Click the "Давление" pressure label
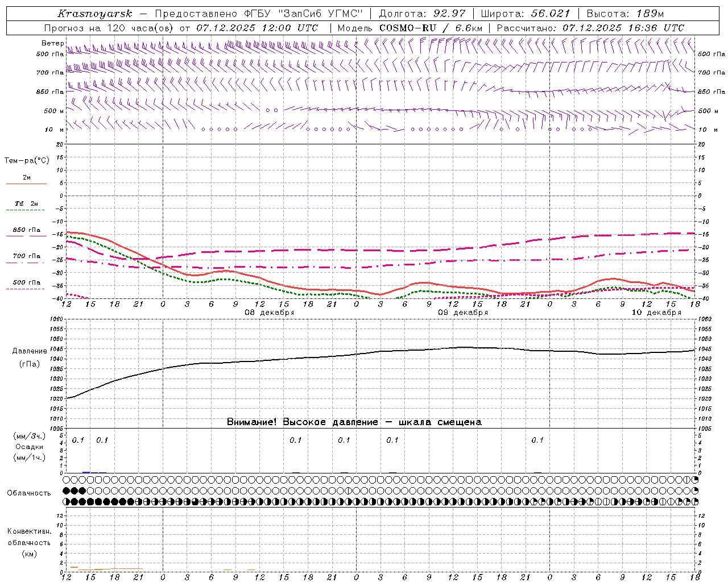 click(30, 351)
